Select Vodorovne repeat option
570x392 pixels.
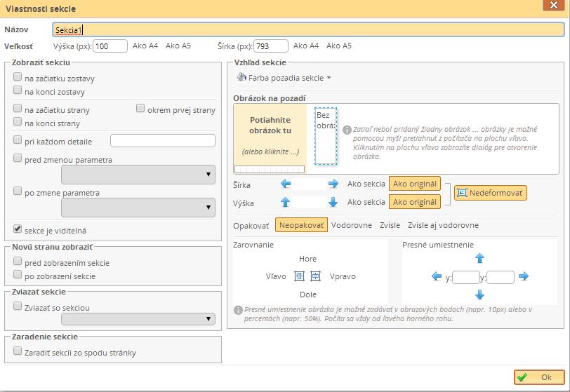coord(352,225)
